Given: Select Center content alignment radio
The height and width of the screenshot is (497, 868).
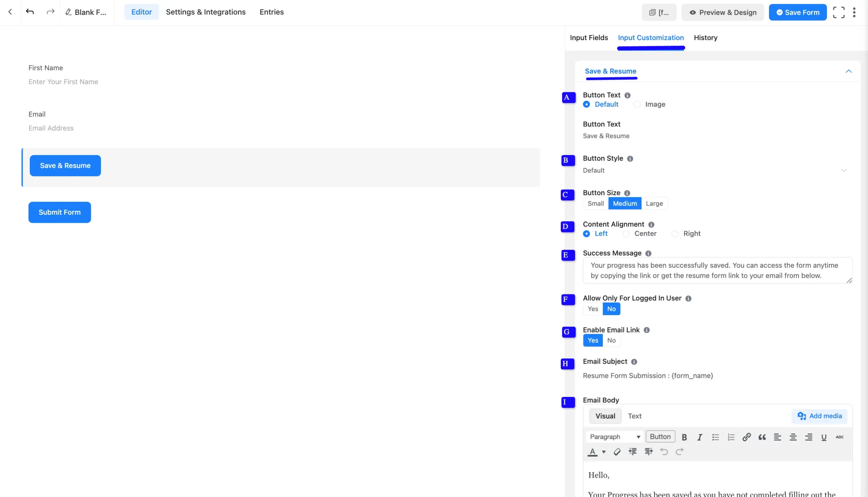Looking at the screenshot, I should tap(626, 234).
